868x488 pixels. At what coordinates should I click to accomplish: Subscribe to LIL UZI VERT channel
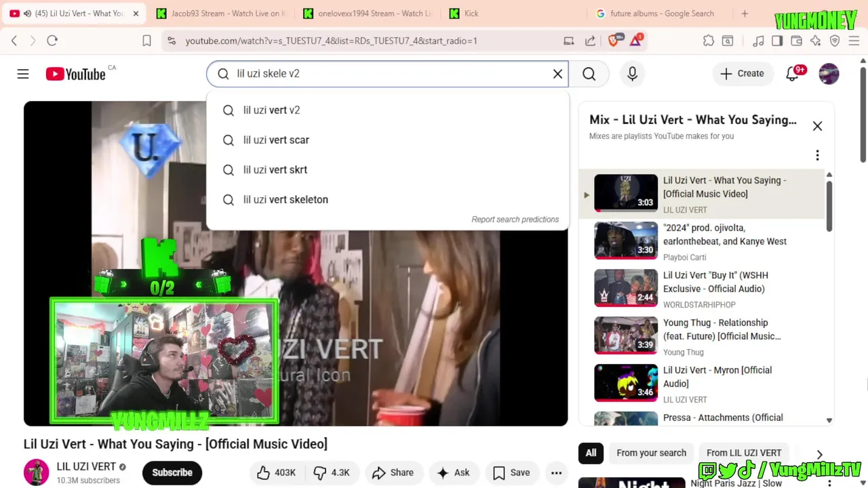tap(172, 472)
